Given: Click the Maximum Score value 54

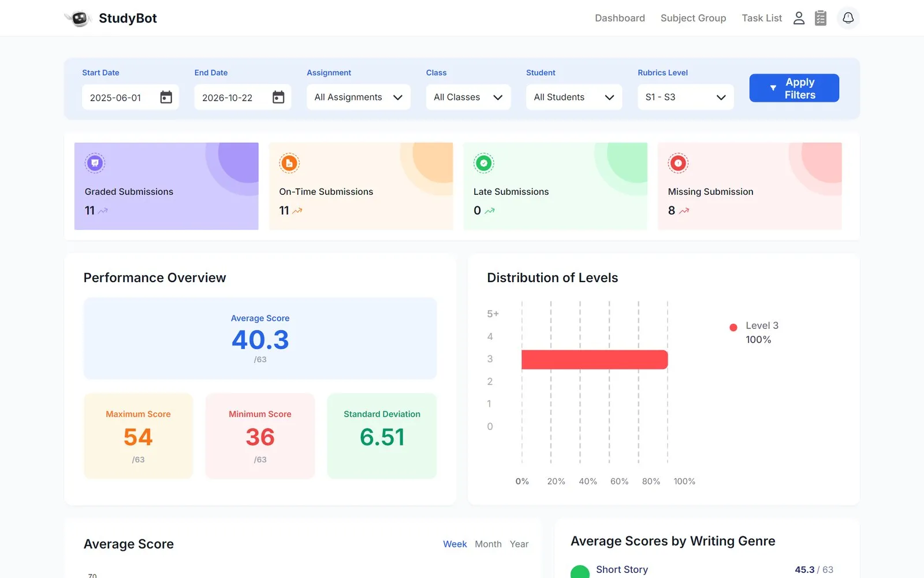Looking at the screenshot, I should pyautogui.click(x=138, y=437).
